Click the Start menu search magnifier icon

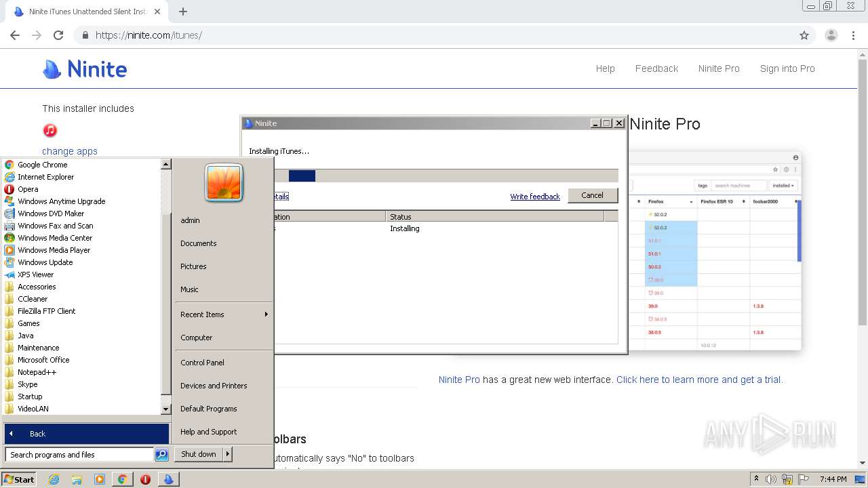point(161,455)
